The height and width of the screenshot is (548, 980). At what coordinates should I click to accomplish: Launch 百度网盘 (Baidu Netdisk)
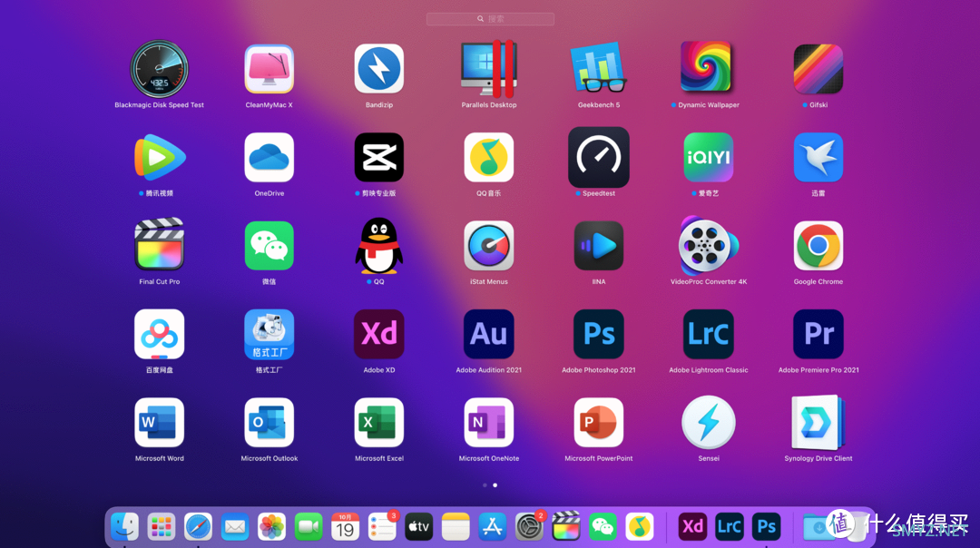coord(160,334)
